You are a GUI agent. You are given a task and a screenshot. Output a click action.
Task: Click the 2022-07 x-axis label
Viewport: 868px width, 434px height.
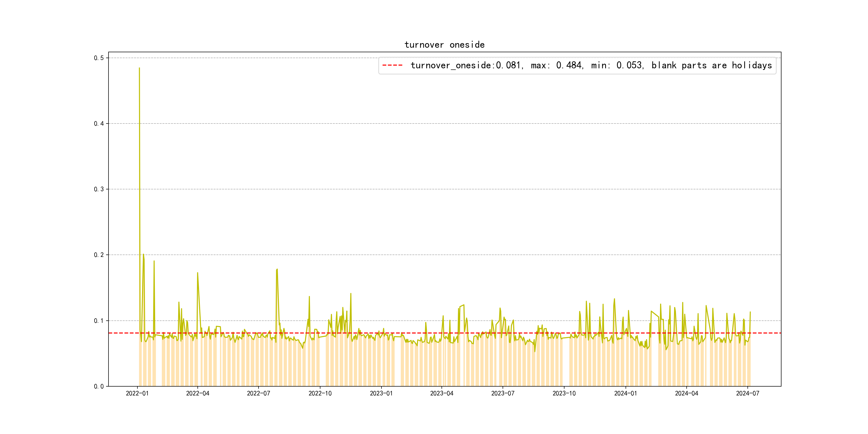(x=259, y=393)
